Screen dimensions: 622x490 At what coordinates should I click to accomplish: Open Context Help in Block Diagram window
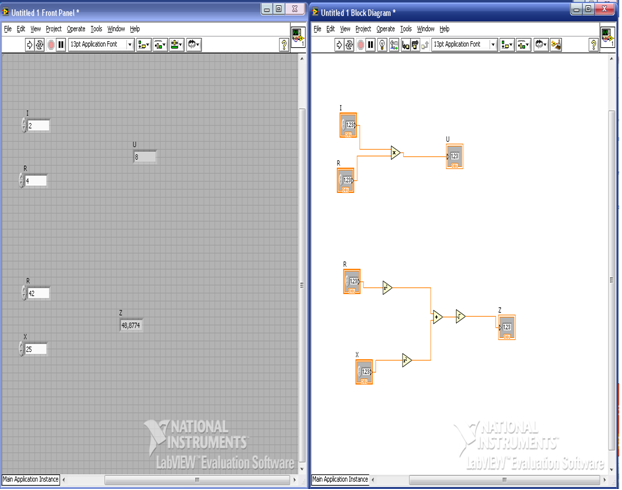click(x=593, y=45)
